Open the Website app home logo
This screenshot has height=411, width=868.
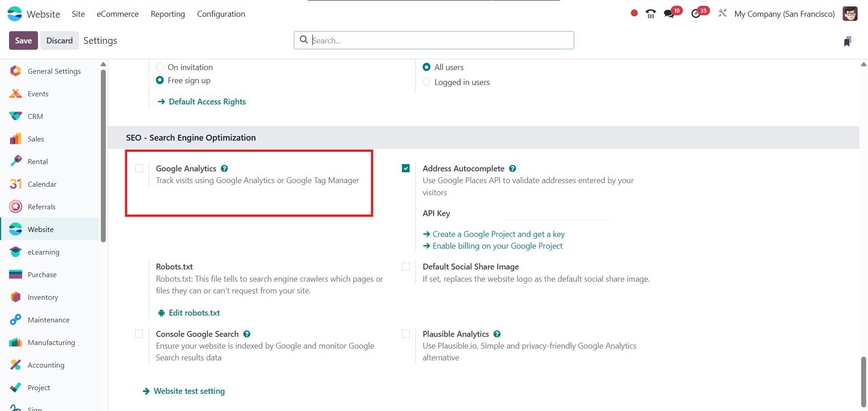(15, 14)
